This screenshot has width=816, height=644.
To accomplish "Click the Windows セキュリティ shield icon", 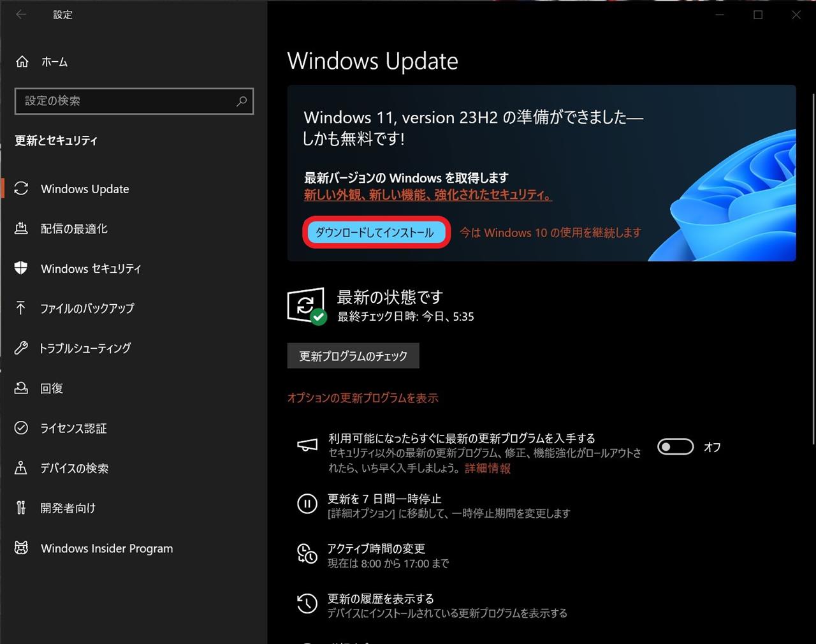I will [x=21, y=268].
